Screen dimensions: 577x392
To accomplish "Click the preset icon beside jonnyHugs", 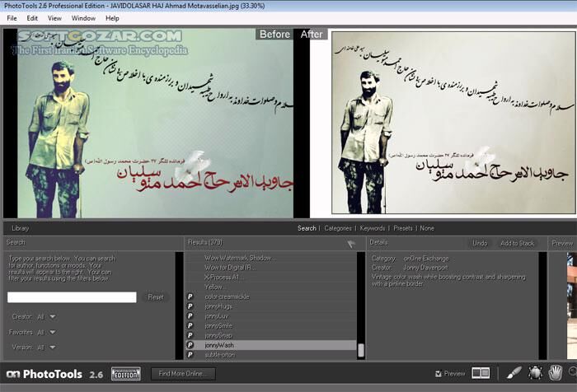I will [190, 306].
